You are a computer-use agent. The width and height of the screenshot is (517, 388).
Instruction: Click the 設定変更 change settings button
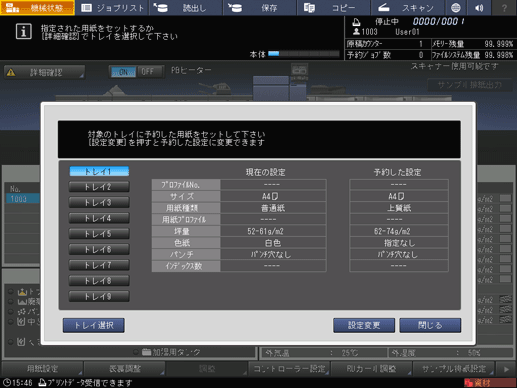[x=364, y=325]
